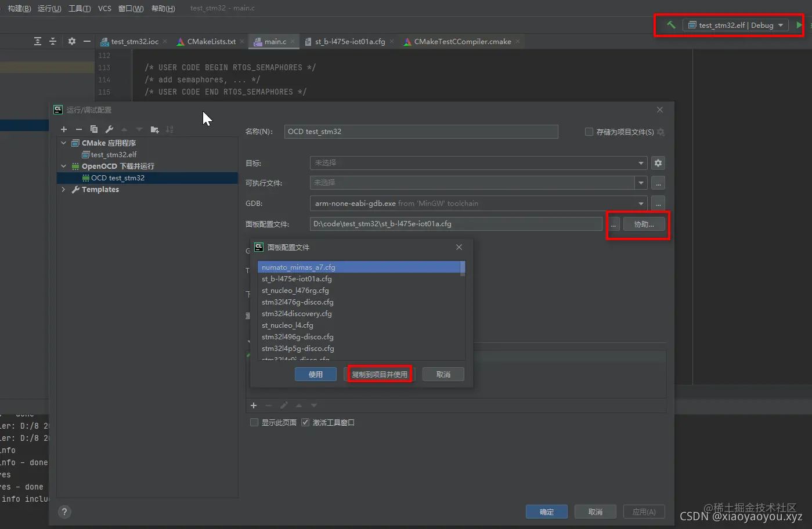Click the gear beside 存储为项目文件 checkbox

coord(661,132)
